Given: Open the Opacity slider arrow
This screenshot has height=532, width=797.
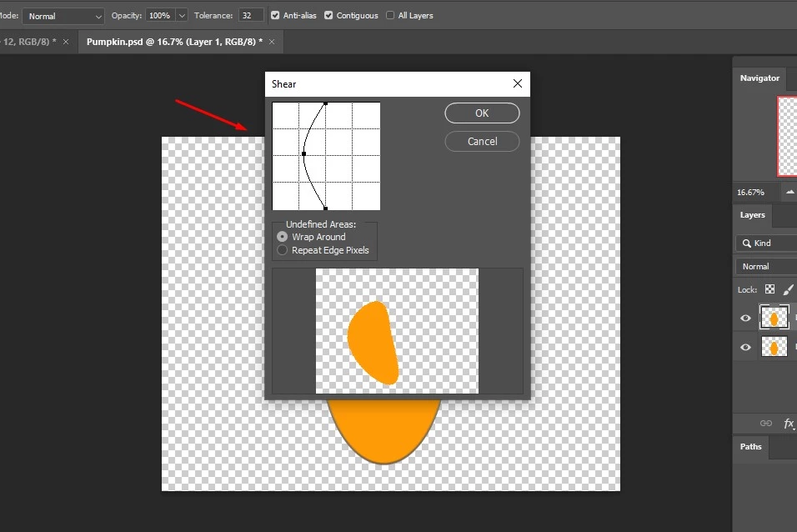Looking at the screenshot, I should click(182, 15).
